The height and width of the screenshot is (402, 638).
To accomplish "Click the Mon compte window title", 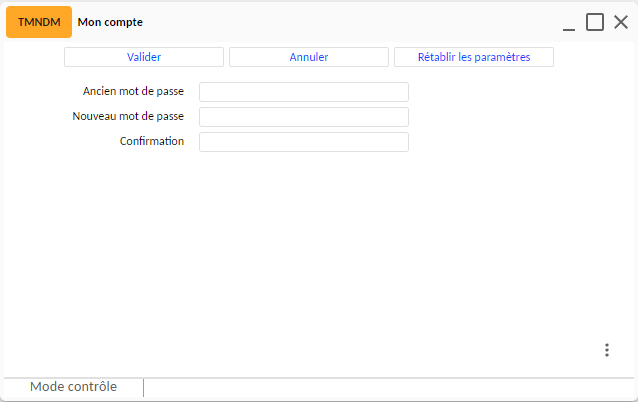I will [110, 22].
